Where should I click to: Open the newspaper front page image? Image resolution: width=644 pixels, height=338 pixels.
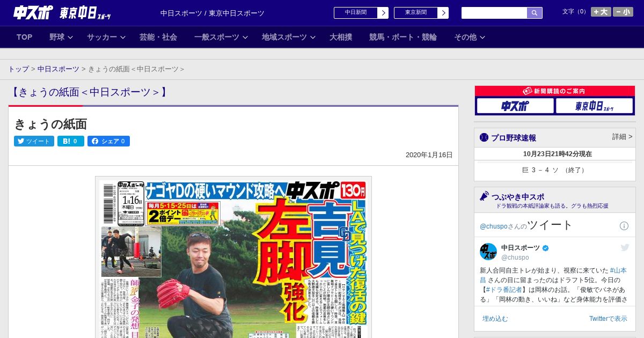point(233,257)
